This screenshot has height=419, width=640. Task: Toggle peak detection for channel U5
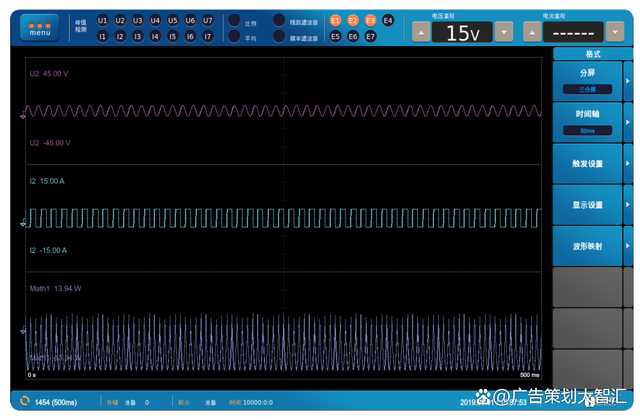[x=173, y=20]
